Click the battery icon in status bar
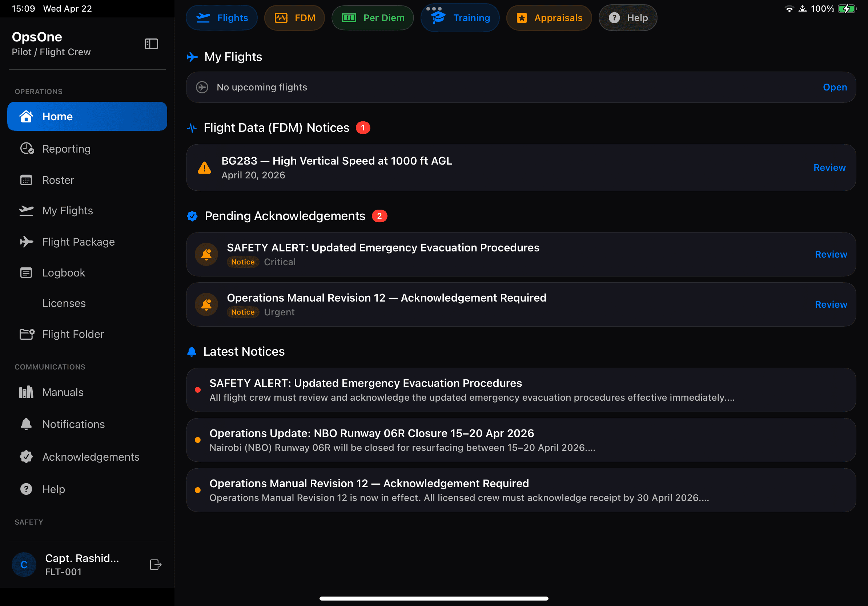 click(847, 9)
